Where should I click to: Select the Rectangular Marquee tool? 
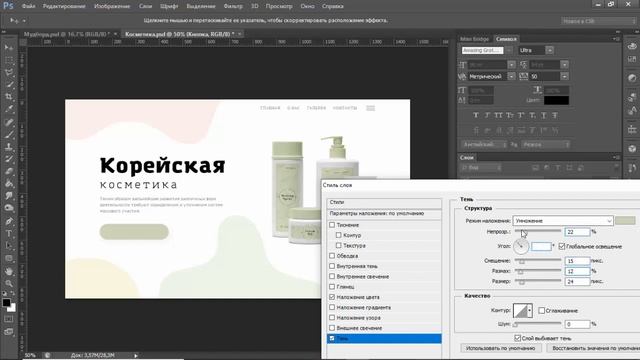(9, 60)
